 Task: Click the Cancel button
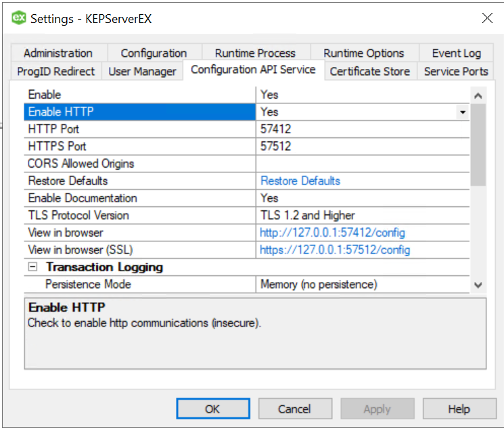point(295,408)
